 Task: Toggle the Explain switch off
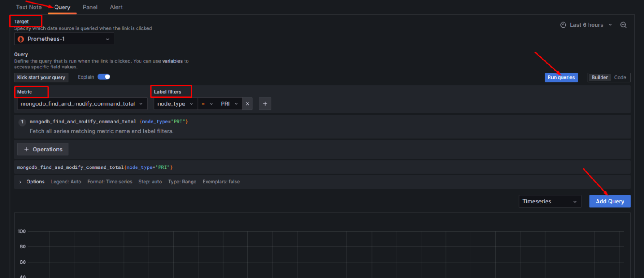click(x=104, y=77)
